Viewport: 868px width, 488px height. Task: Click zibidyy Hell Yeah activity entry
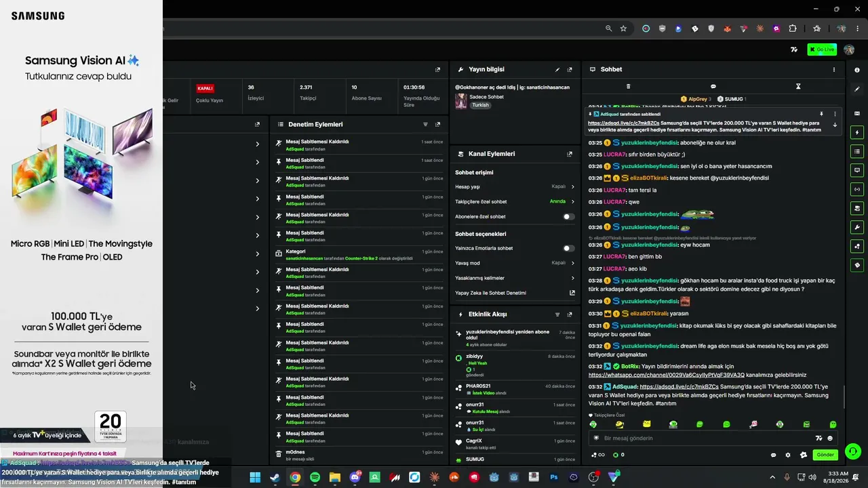[x=515, y=365]
